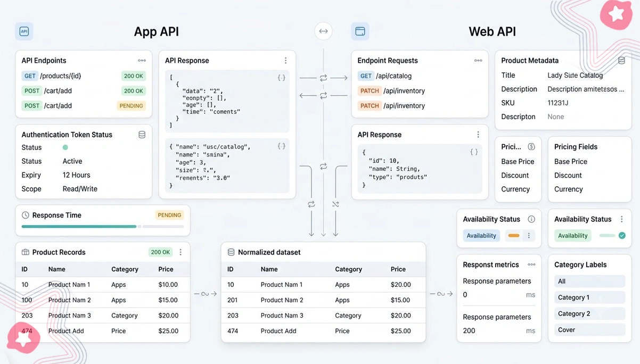Viewport: 640px width, 364px height.
Task: Open Endpoint Requests more options menu
Action: pyautogui.click(x=478, y=61)
